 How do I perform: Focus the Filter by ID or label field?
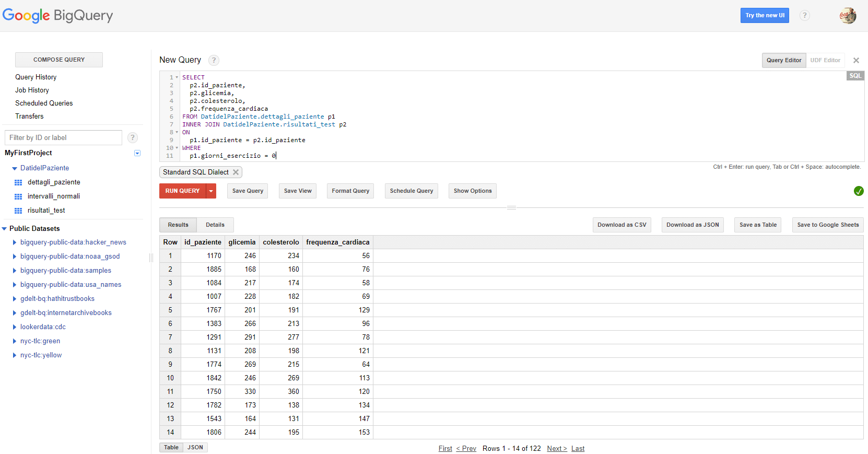[x=63, y=137]
